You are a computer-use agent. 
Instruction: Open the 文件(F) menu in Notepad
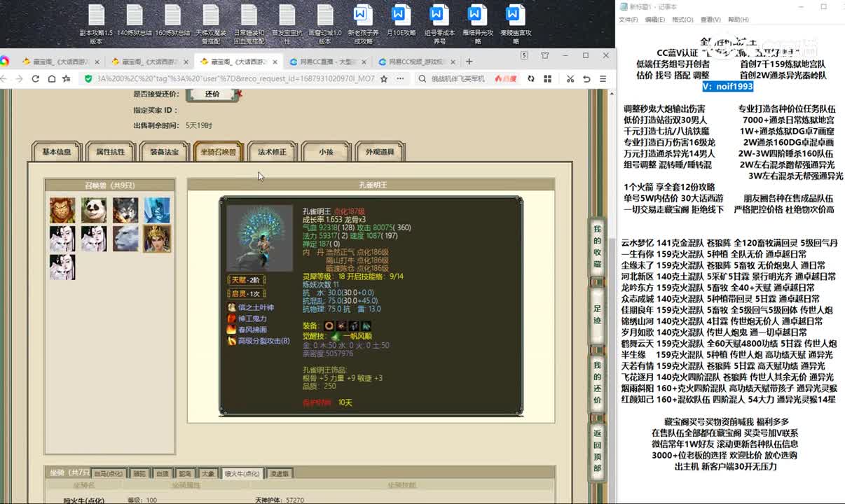point(628,20)
